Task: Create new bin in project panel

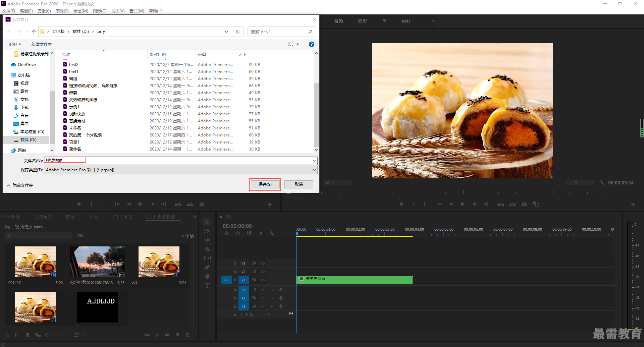Action: (167, 335)
